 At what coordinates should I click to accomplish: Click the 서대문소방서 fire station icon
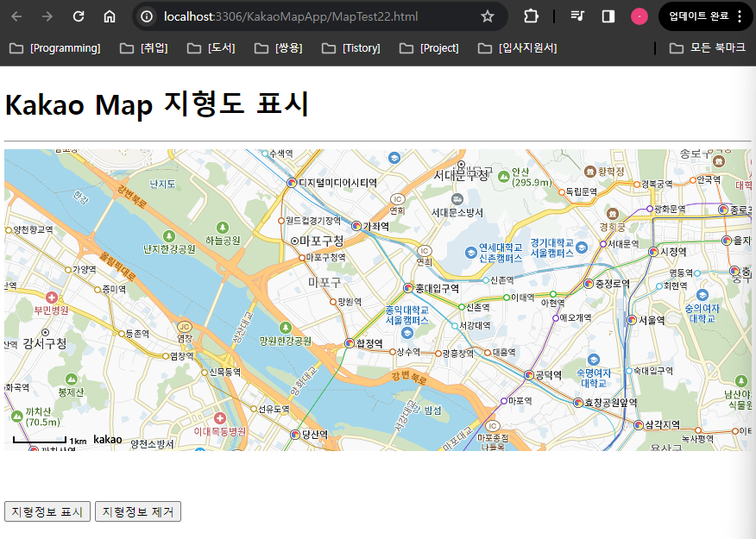tap(457, 198)
